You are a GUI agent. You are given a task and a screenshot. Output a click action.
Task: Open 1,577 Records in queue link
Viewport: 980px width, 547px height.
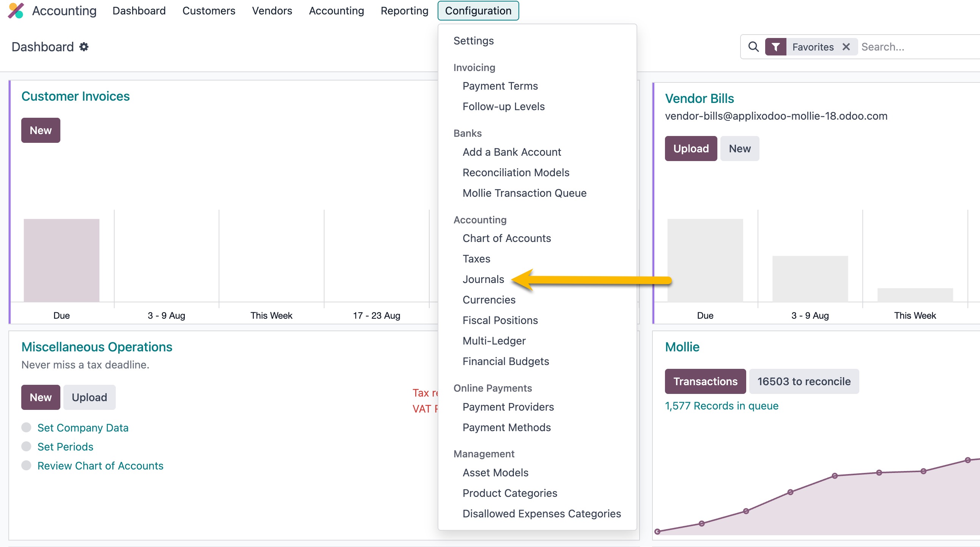click(721, 406)
